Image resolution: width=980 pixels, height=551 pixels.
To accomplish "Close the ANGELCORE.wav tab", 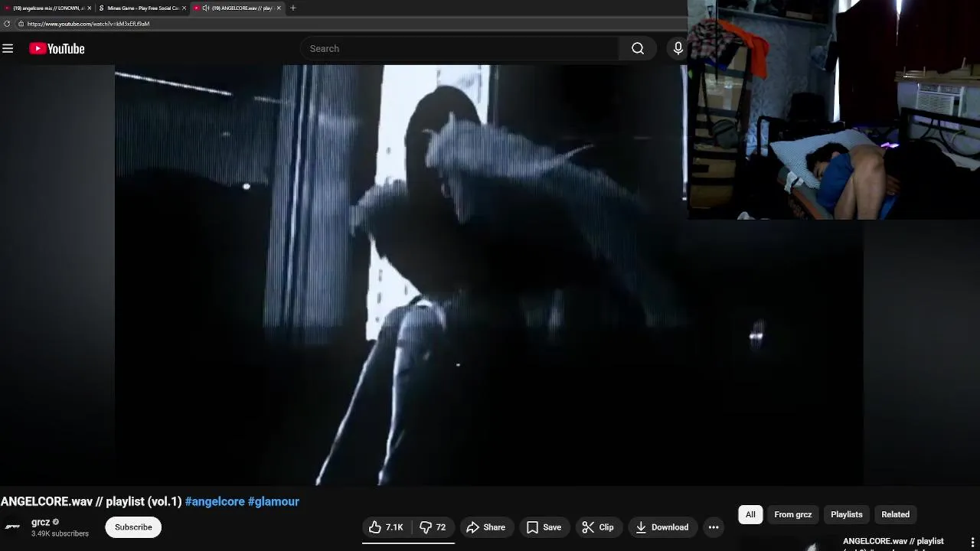I will pyautogui.click(x=279, y=8).
